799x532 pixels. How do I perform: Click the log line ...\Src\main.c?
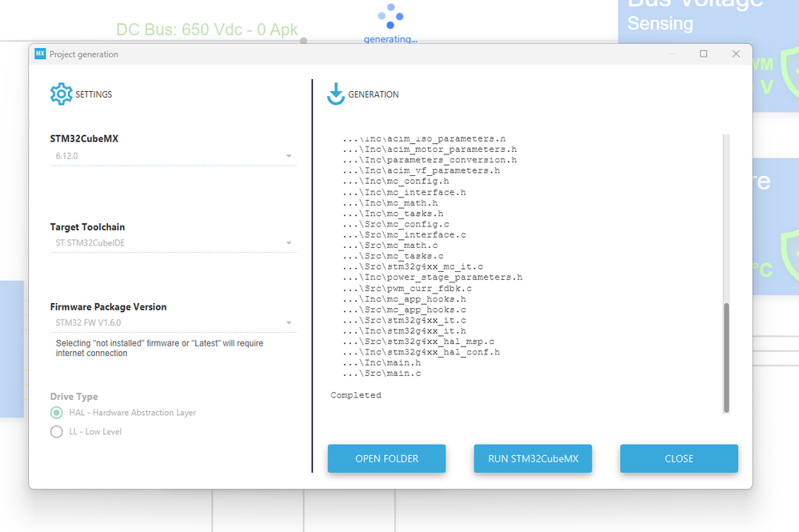[382, 374]
